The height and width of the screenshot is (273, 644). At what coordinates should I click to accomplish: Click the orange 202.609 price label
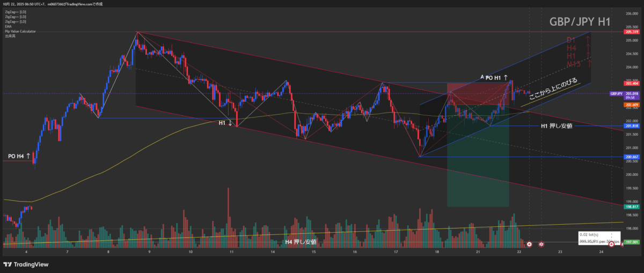[x=631, y=105]
